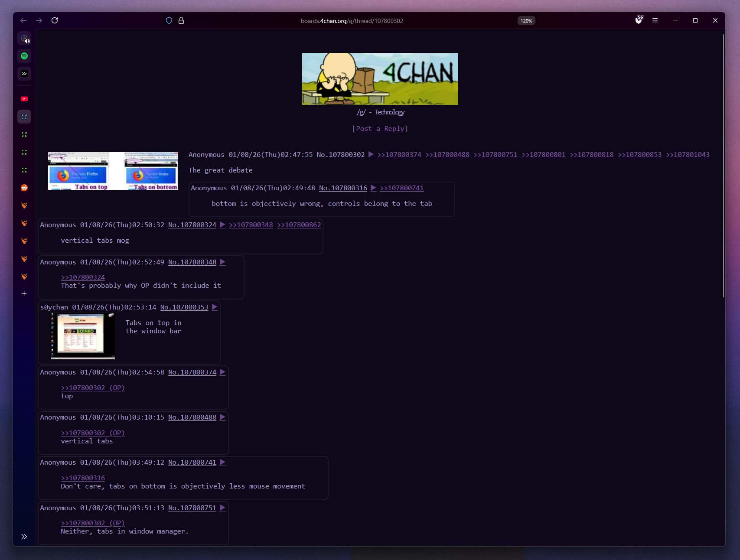740x560 pixels.
Task: Switch to the black double-arrow pinned tab
Action: 24,74
